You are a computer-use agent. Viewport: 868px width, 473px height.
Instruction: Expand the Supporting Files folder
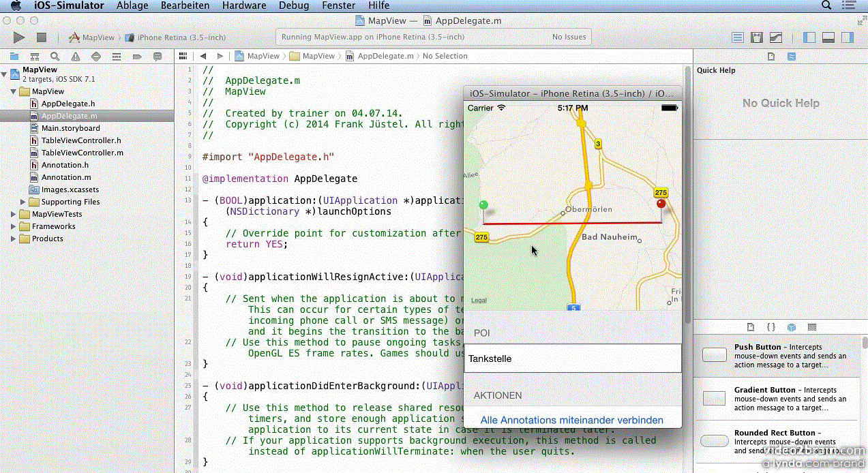23,202
